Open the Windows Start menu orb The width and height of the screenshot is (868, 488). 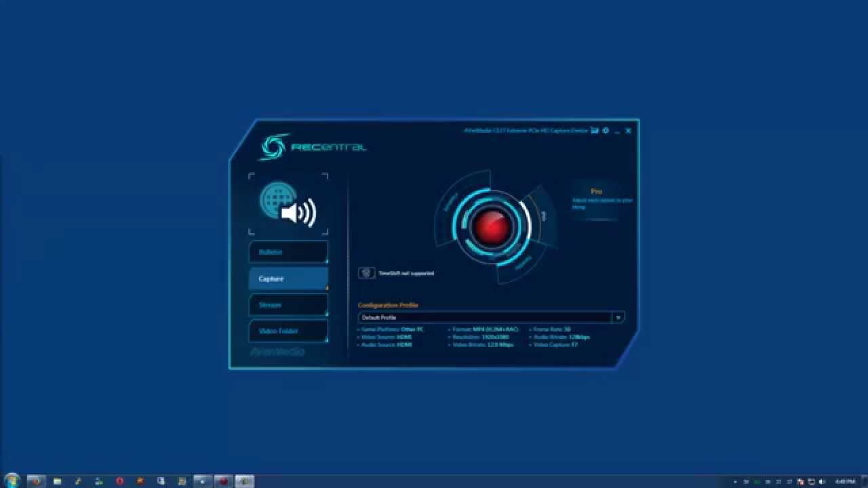pos(12,481)
